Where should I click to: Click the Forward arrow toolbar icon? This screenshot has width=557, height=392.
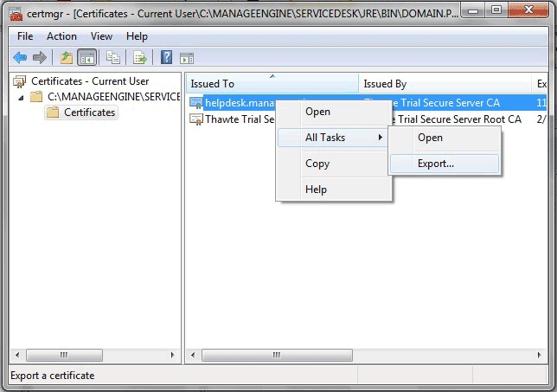point(40,57)
